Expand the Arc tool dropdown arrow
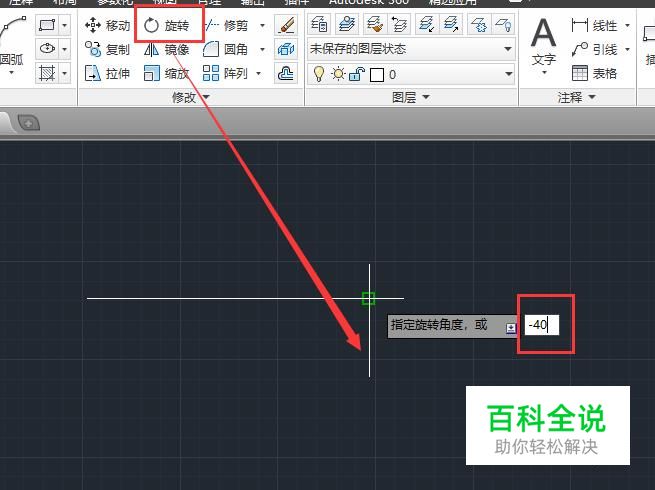 [x=11, y=72]
